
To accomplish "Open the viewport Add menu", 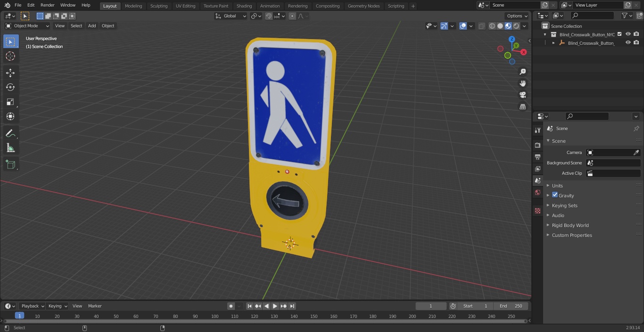I will click(x=92, y=26).
